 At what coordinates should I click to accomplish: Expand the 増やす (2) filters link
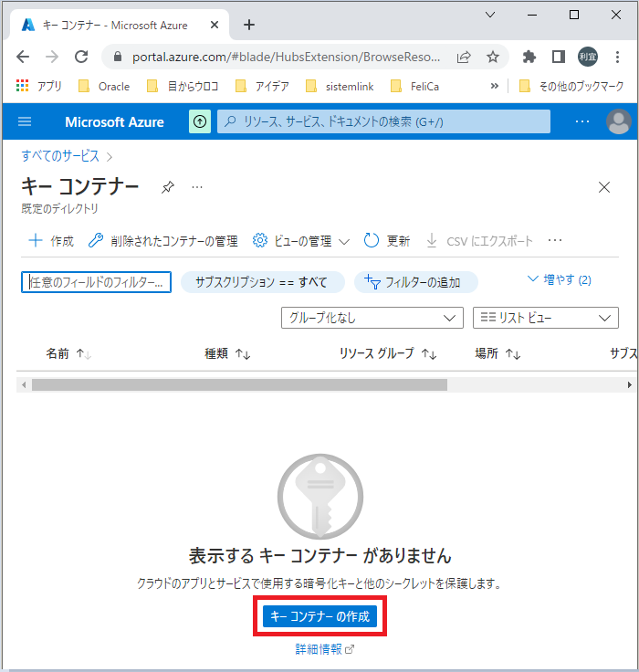(559, 280)
